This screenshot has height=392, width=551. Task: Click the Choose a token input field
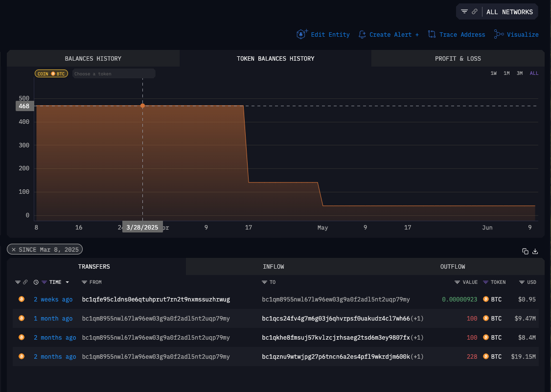[114, 74]
